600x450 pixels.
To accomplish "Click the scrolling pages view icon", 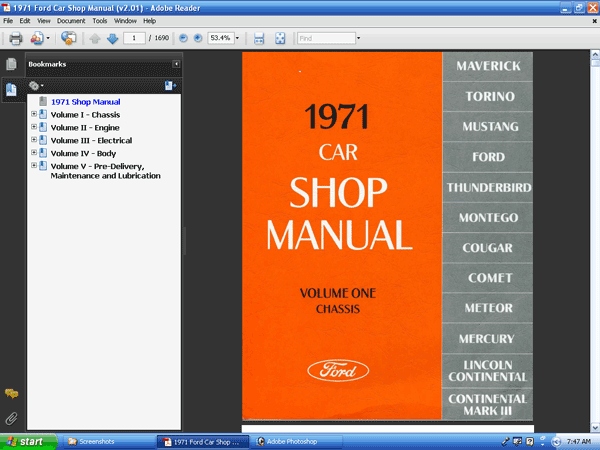I will coord(259,38).
